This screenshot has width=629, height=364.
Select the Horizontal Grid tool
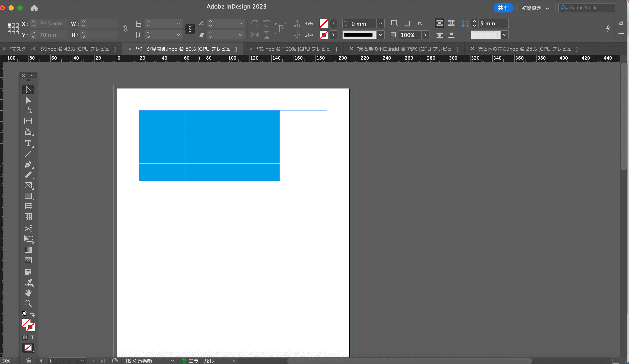pyautogui.click(x=28, y=207)
